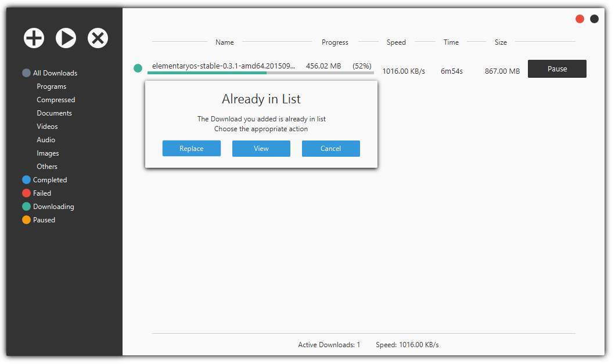
Task: Click the red circle window button
Action: [x=580, y=19]
